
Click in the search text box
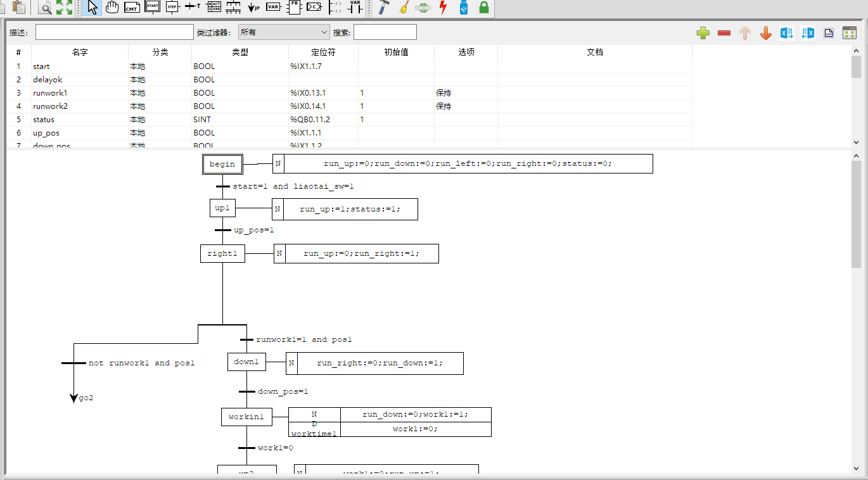pyautogui.click(x=385, y=32)
